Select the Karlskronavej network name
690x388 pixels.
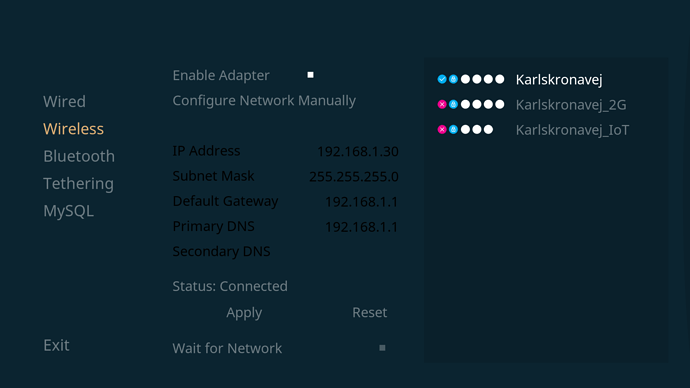pos(559,80)
